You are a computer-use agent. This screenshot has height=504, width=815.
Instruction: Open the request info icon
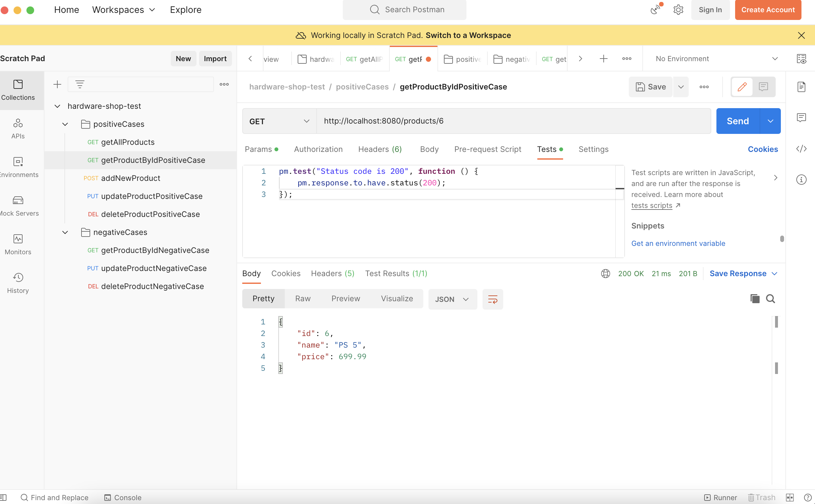pyautogui.click(x=801, y=180)
